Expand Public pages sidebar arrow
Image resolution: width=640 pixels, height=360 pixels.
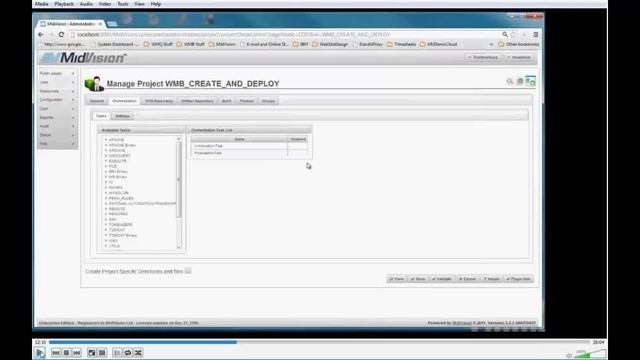click(x=73, y=73)
